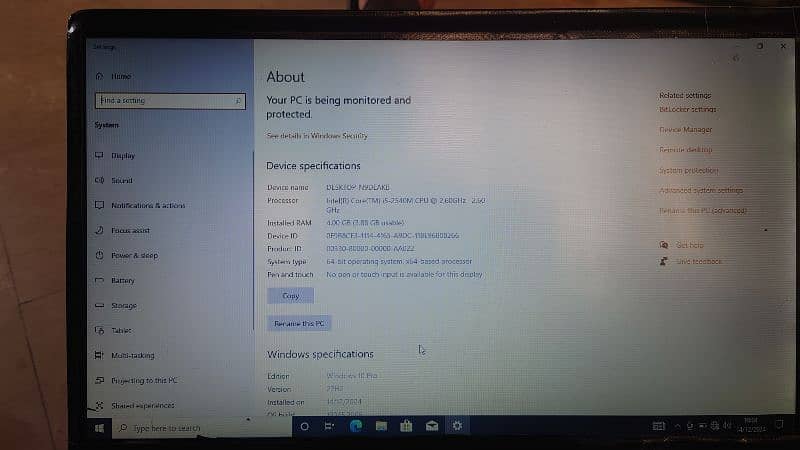The height and width of the screenshot is (450, 800).
Task: Click the touch keyboard tray icon
Action: [659, 426]
